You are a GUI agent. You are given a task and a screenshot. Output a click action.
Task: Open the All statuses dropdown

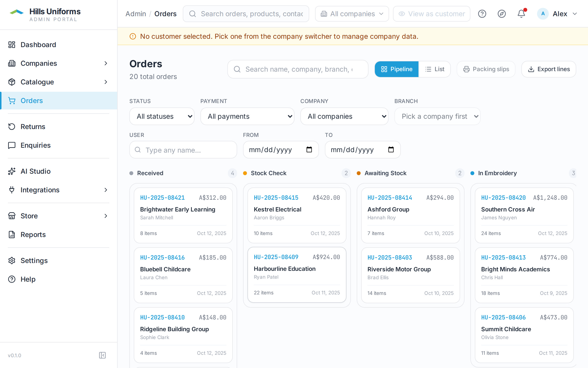162,116
